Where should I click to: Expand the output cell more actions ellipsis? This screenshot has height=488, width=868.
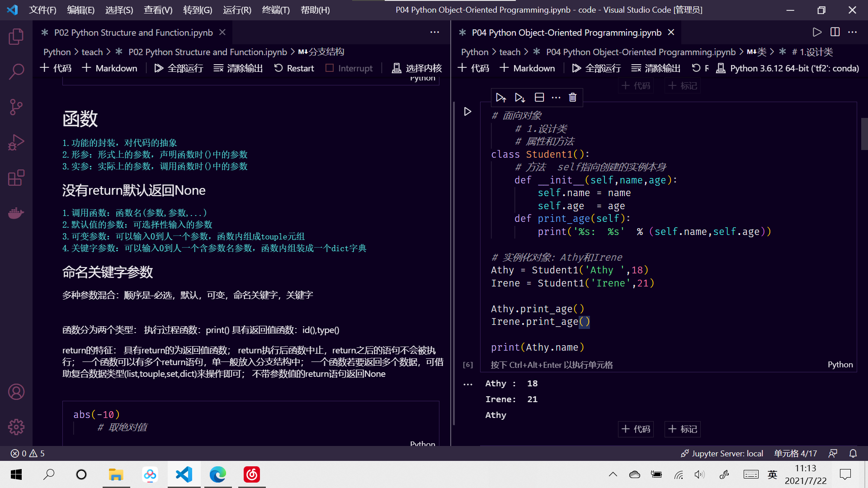[467, 385]
